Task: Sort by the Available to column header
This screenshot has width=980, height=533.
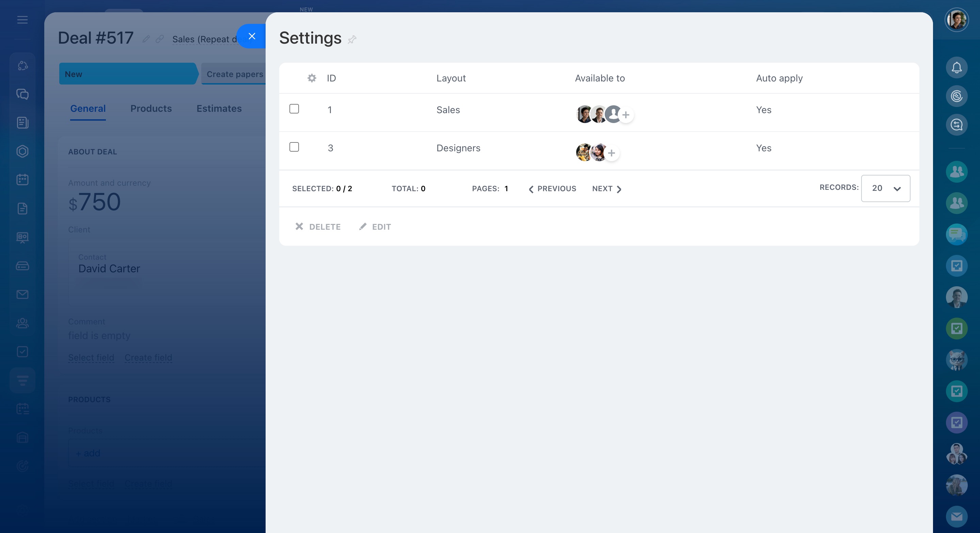Action: coord(600,78)
